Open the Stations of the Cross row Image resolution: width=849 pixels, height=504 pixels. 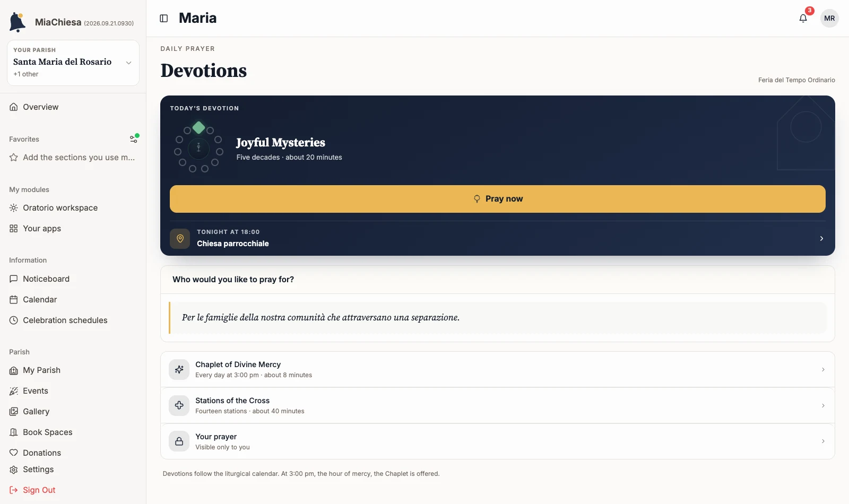[498, 405]
